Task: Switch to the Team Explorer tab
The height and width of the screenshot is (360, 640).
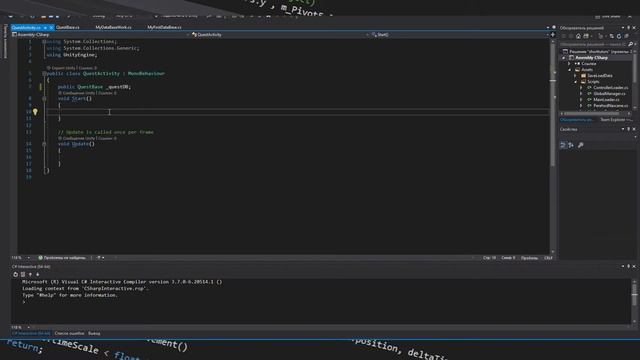Action: coord(616,120)
